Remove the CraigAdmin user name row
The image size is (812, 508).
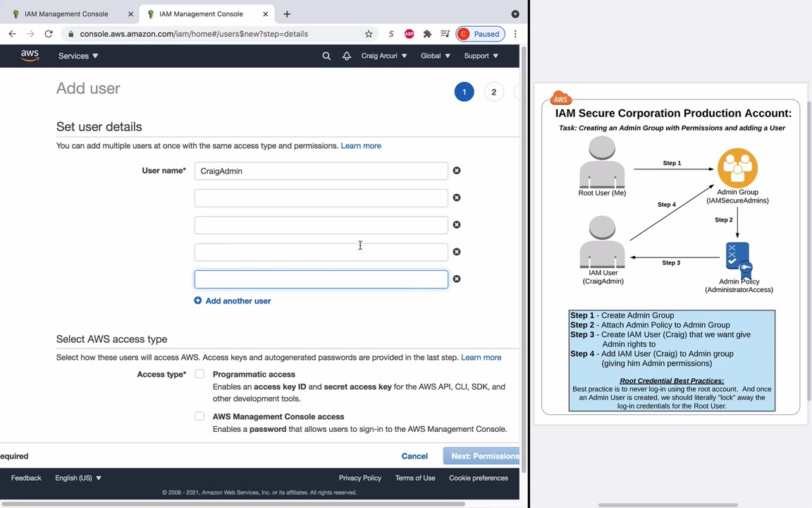(457, 171)
